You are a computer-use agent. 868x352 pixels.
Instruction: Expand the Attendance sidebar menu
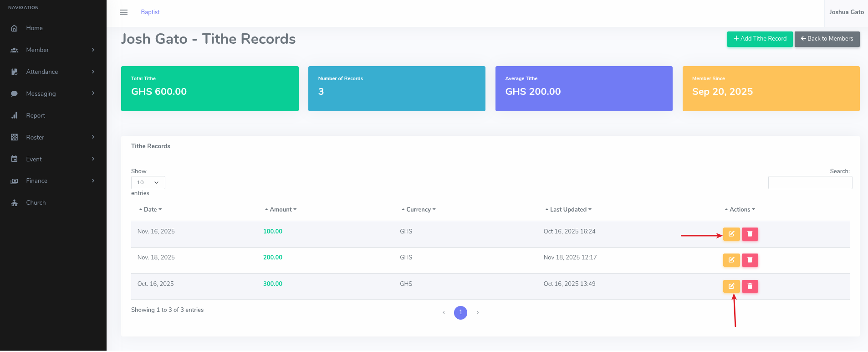point(53,72)
